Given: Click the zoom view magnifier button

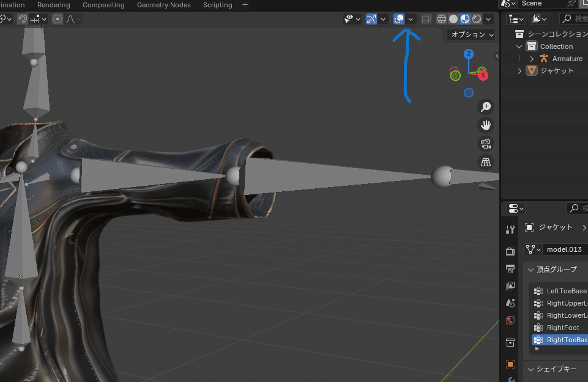Looking at the screenshot, I should (x=486, y=107).
